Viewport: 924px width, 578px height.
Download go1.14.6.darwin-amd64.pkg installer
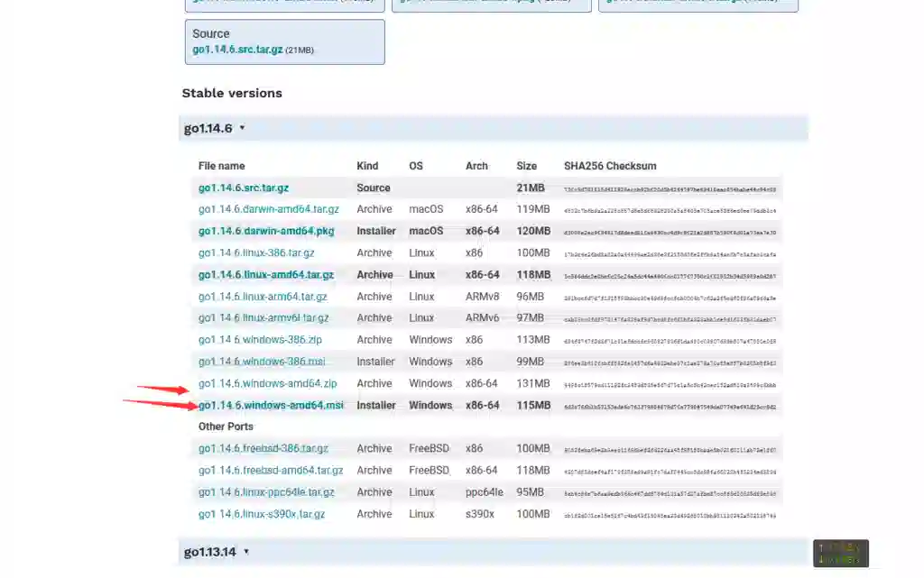point(266,231)
